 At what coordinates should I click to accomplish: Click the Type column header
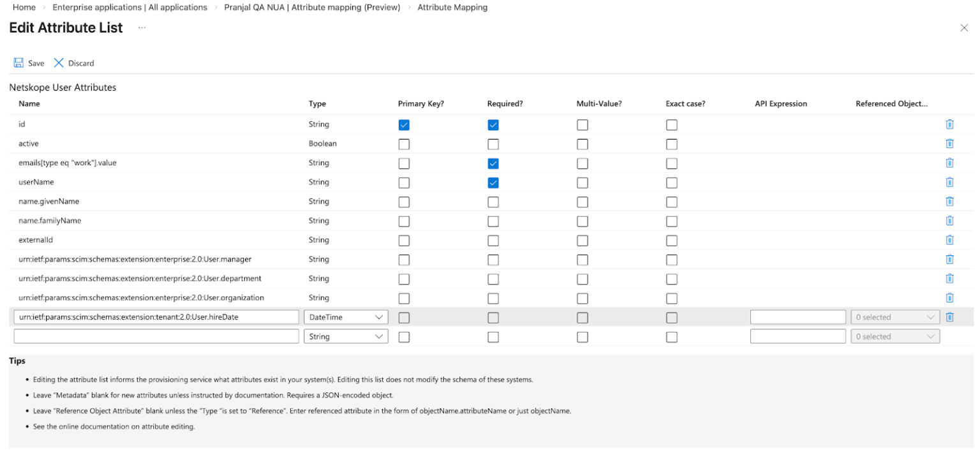(317, 104)
